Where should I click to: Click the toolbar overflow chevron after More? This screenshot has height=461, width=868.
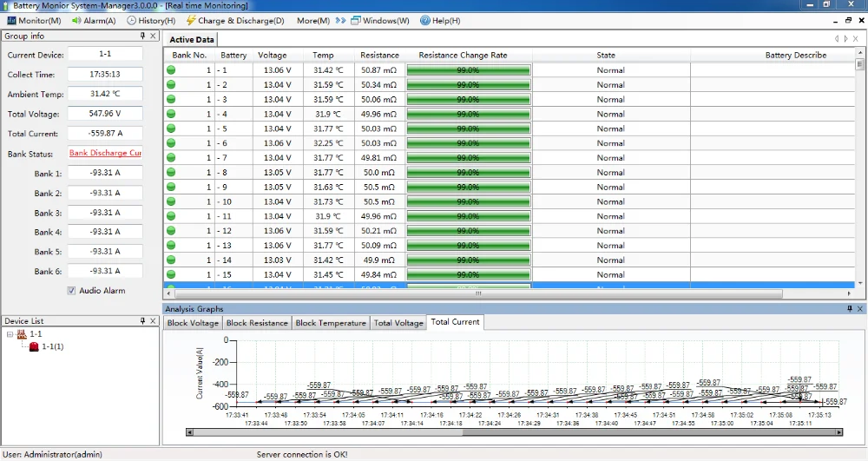coord(340,20)
